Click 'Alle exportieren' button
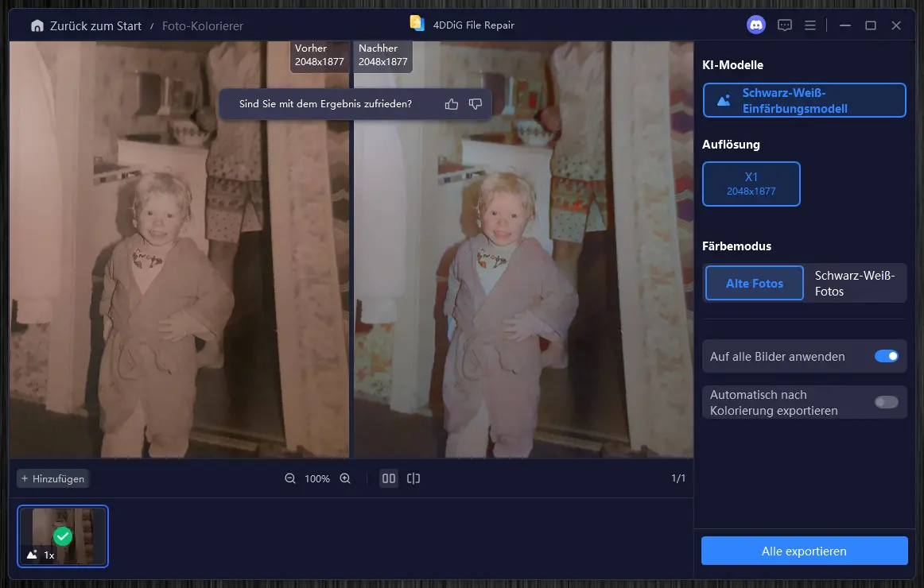924x588 pixels. click(804, 551)
